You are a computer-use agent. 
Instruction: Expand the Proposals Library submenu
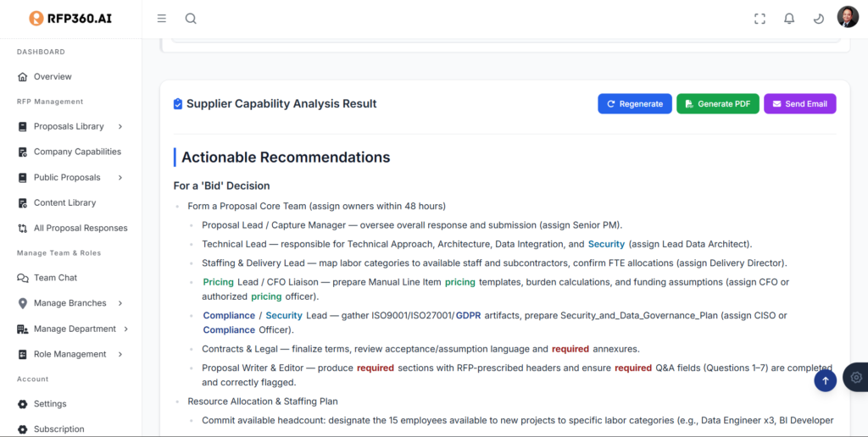(x=120, y=127)
